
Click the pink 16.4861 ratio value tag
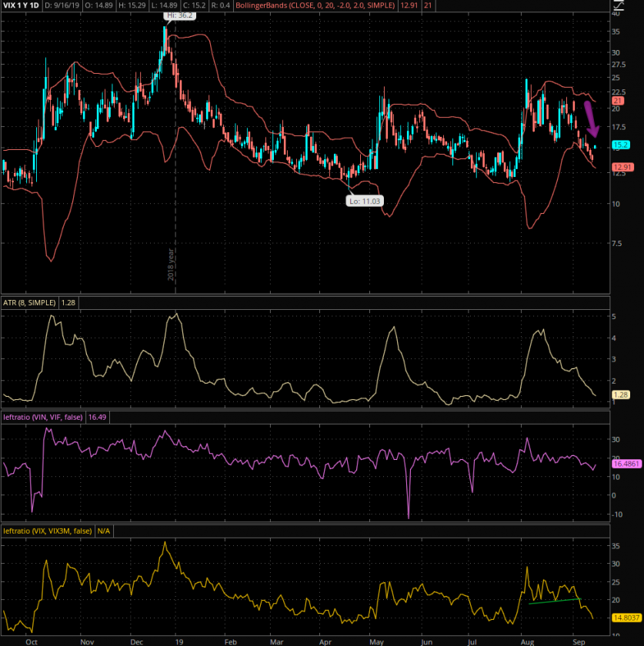pos(626,465)
